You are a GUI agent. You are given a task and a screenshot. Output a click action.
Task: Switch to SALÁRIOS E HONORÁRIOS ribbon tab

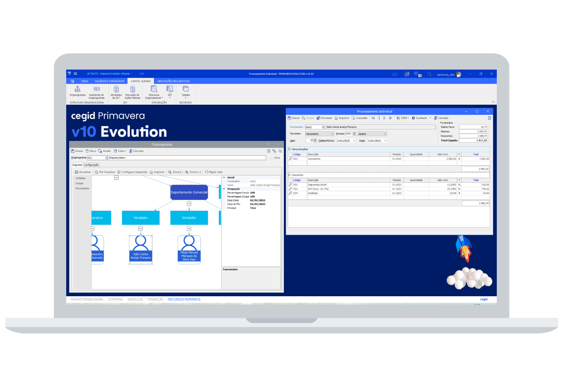click(110, 81)
